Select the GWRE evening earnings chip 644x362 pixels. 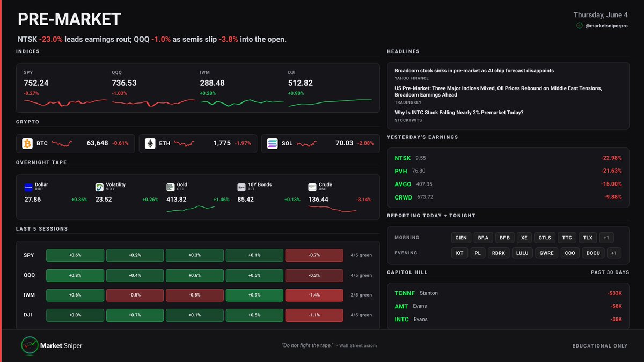point(547,253)
